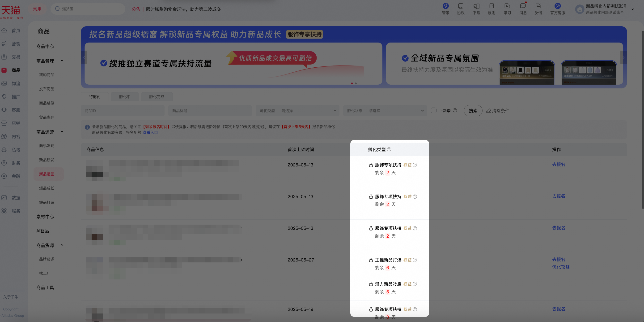Viewport: 644px width, 322px height.
Task: Open the 查看入口 link
Action: (x=150, y=132)
